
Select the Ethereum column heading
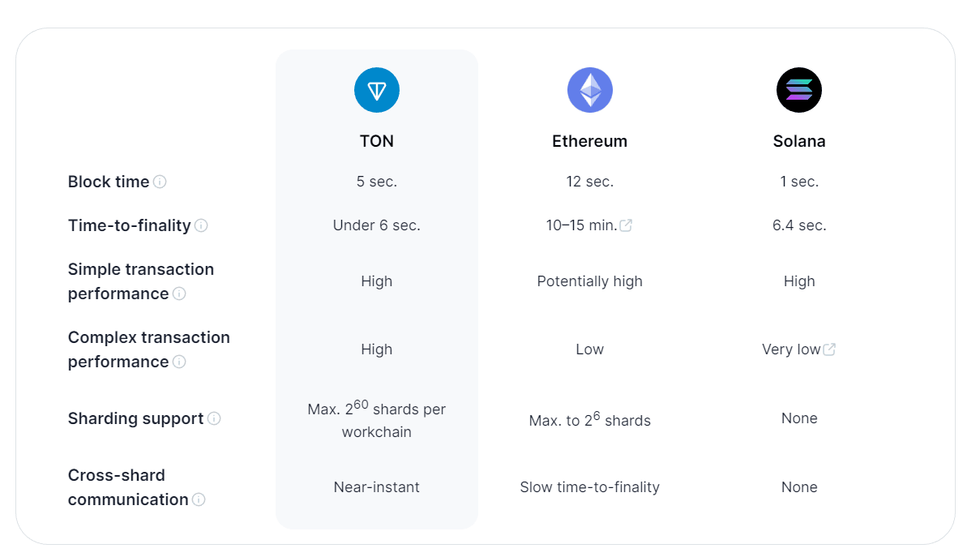589,141
